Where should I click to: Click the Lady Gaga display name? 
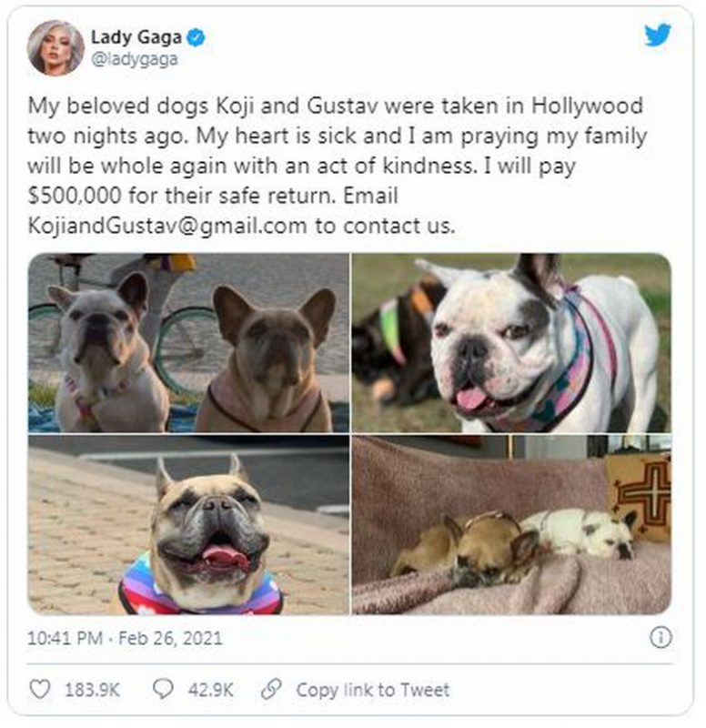(x=136, y=37)
